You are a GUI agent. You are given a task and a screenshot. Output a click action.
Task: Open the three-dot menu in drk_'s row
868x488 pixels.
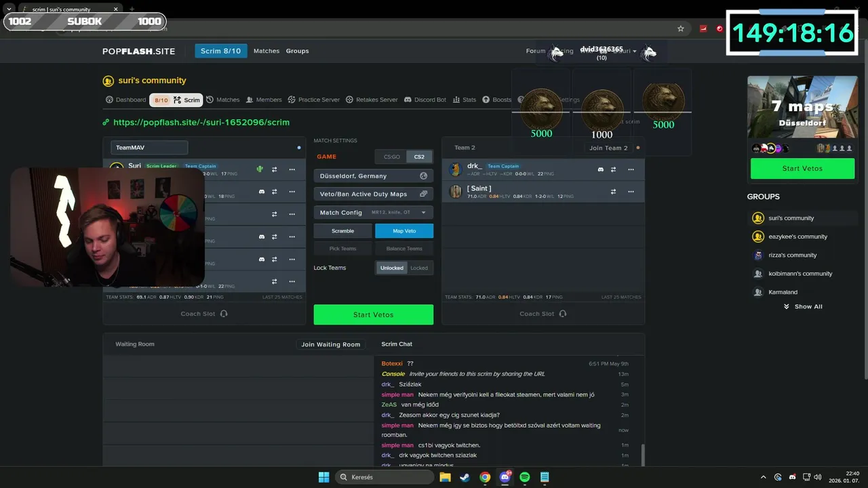631,169
